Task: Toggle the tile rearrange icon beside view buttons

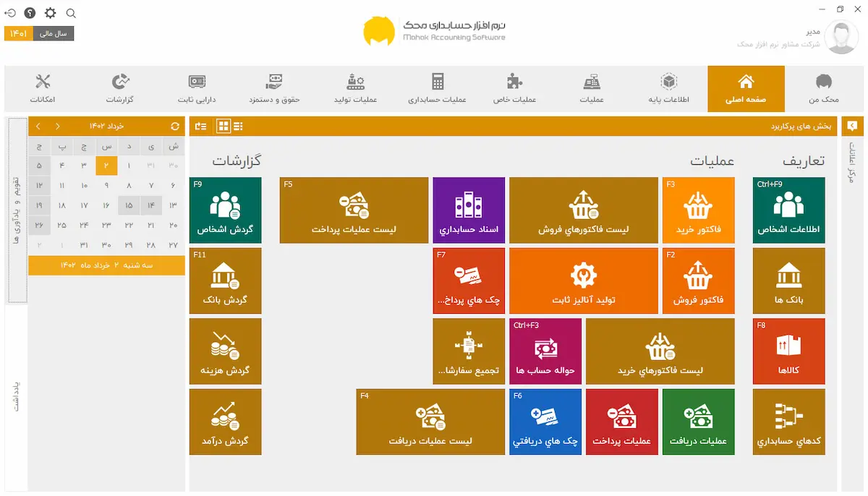Action: click(x=201, y=127)
